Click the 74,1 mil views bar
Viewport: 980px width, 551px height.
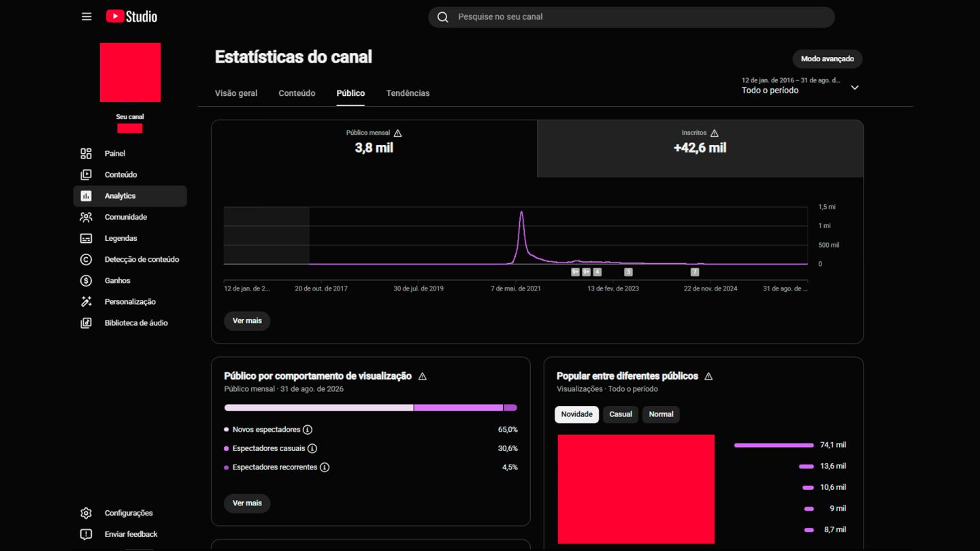click(x=774, y=446)
